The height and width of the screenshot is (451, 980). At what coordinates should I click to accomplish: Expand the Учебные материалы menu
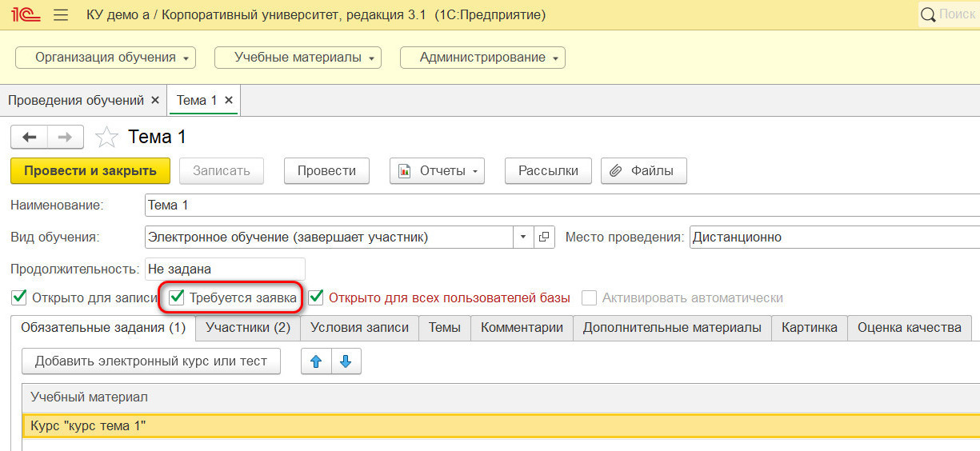[298, 58]
